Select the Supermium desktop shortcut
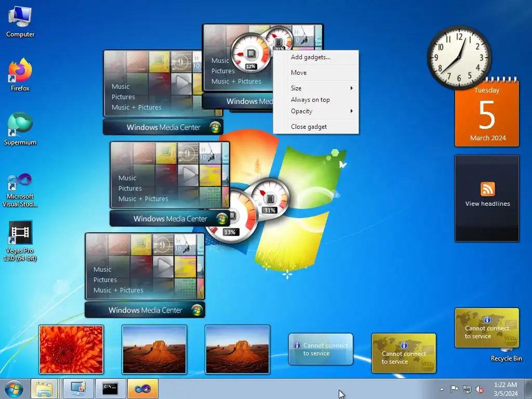 coord(20,129)
